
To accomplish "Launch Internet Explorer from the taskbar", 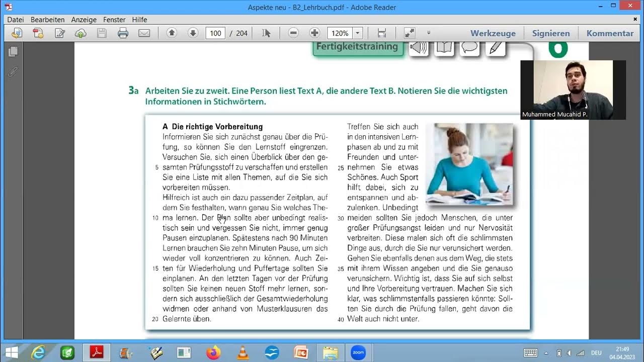I will (39, 352).
